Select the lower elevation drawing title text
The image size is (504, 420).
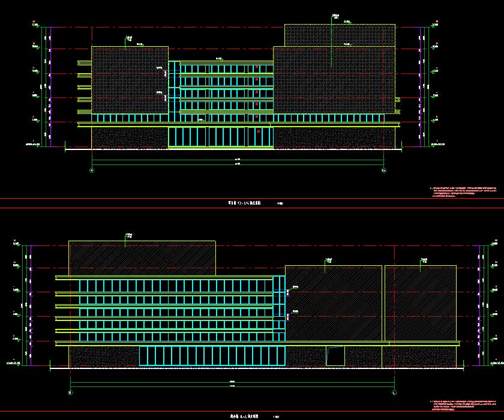[x=244, y=416]
